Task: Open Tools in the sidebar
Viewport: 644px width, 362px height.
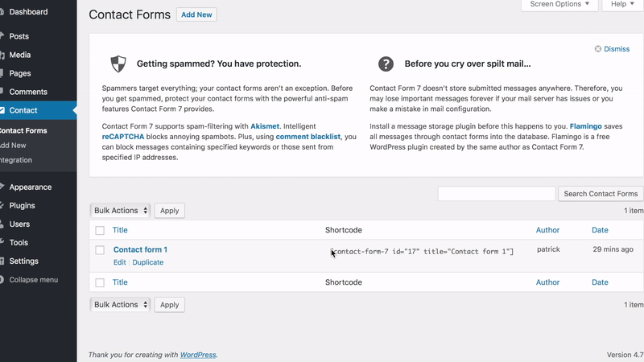Action: [19, 242]
